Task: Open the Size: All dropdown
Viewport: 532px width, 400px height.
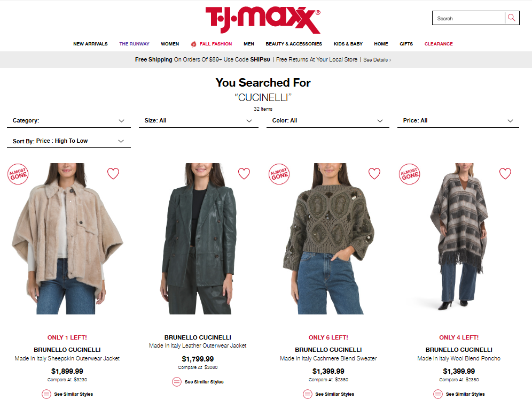Action: coord(199,120)
